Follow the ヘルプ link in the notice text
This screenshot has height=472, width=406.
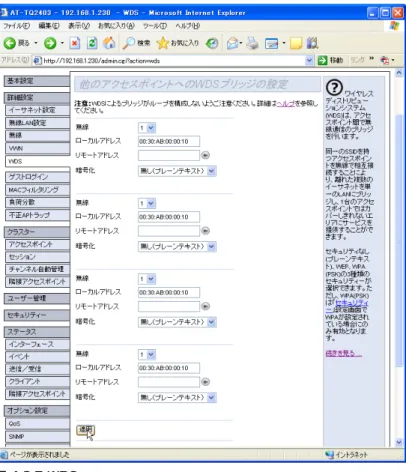(286, 103)
